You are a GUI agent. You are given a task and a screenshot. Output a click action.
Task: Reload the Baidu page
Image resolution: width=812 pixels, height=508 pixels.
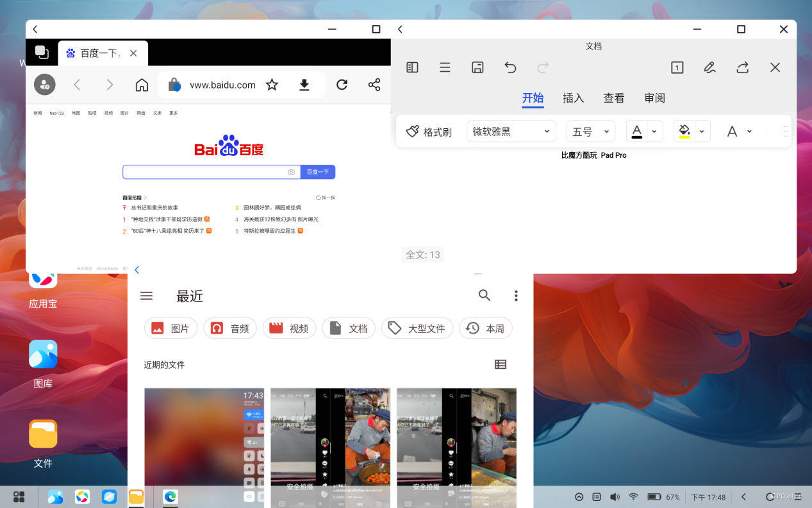pos(342,85)
